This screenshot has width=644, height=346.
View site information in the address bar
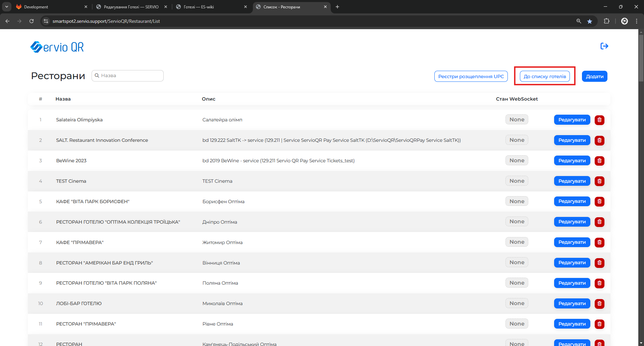[46, 21]
